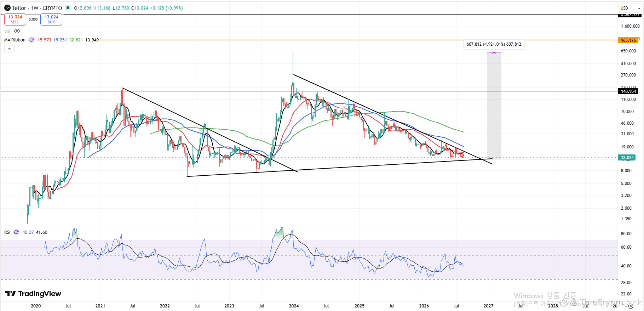
Task: Click the RSI indicator refresh icon
Action: click(16, 232)
